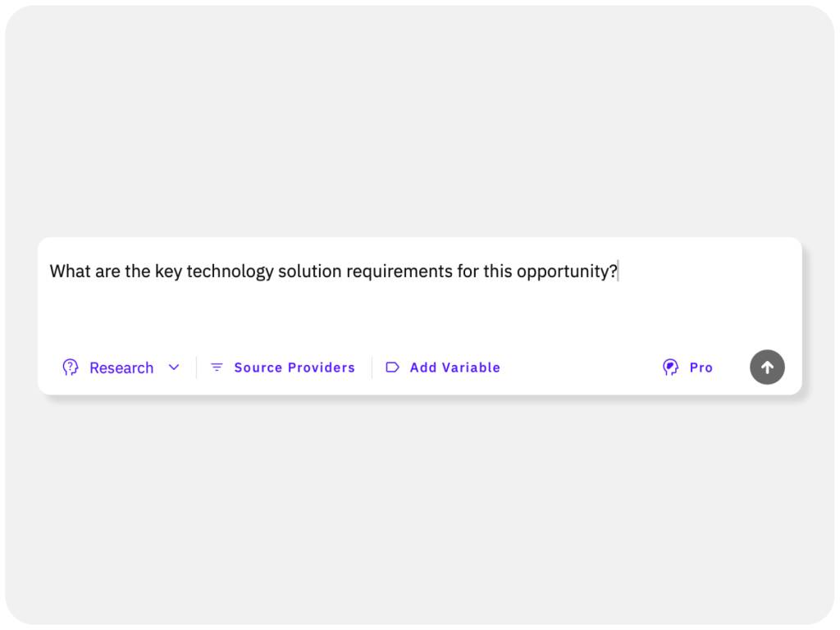This screenshot has height=630, width=840.
Task: Click the Add Variable tag icon
Action: tap(392, 367)
